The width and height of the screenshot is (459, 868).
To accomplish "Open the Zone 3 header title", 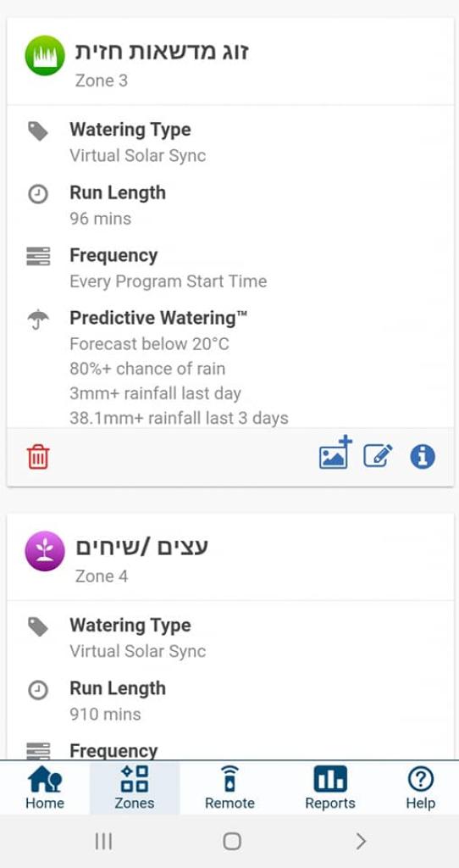I will pyautogui.click(x=162, y=52).
